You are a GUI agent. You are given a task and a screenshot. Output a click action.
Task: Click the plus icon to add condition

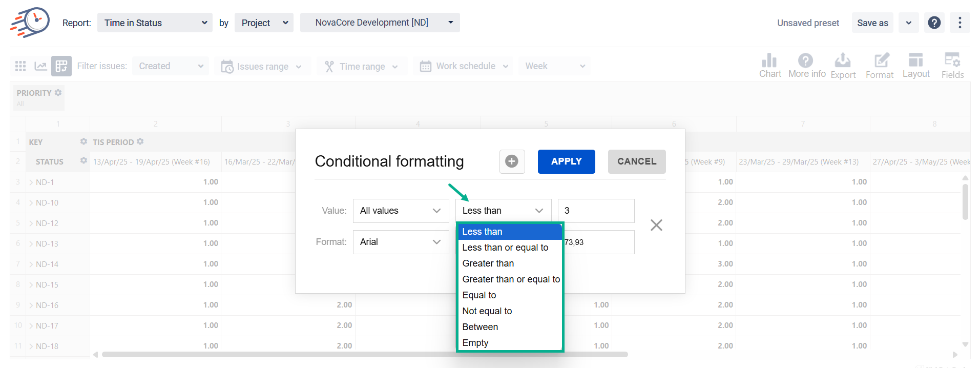[x=512, y=161]
